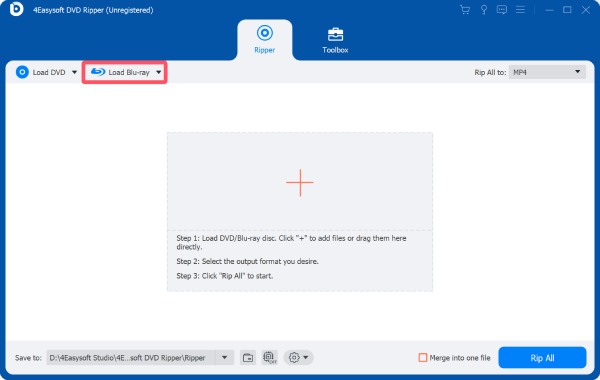Image resolution: width=600 pixels, height=380 pixels.
Task: Click the Rip All button
Action: pos(542,358)
